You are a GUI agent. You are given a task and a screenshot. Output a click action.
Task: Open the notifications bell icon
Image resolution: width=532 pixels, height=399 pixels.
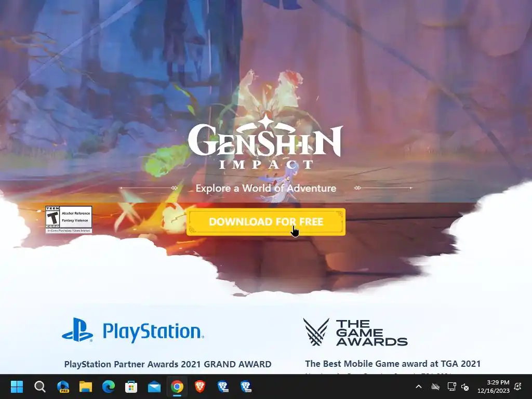tap(518, 387)
